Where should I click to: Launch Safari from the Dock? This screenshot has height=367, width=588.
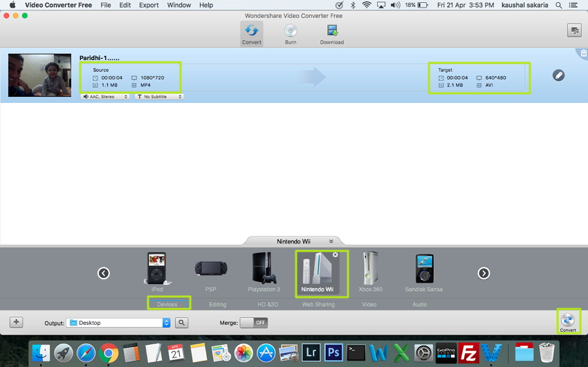point(86,352)
